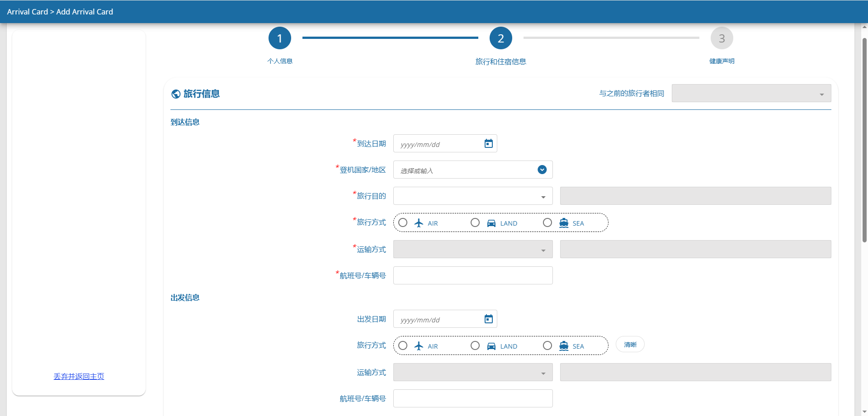The image size is (868, 416).
Task: Open the arrival date calendar picker icon
Action: coord(488,144)
